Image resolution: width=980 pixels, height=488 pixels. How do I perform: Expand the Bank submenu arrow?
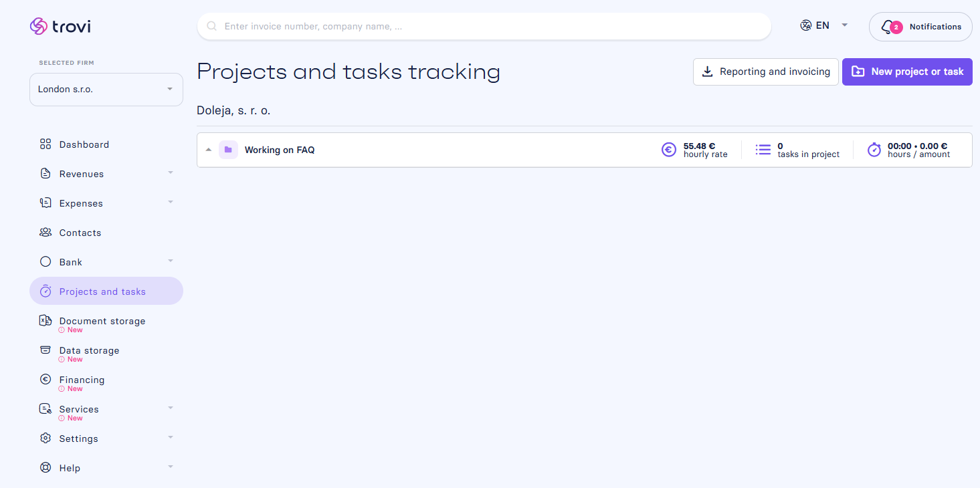171,261
